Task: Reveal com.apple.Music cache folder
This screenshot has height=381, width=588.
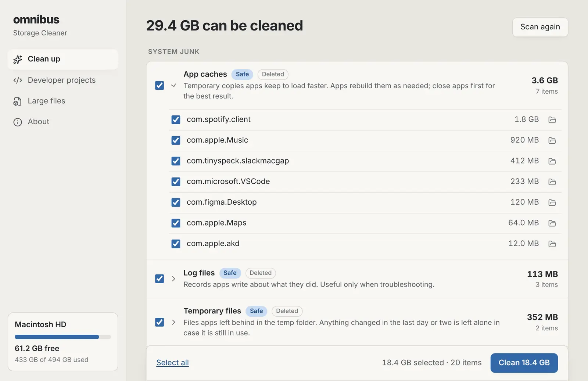Action: pos(552,140)
